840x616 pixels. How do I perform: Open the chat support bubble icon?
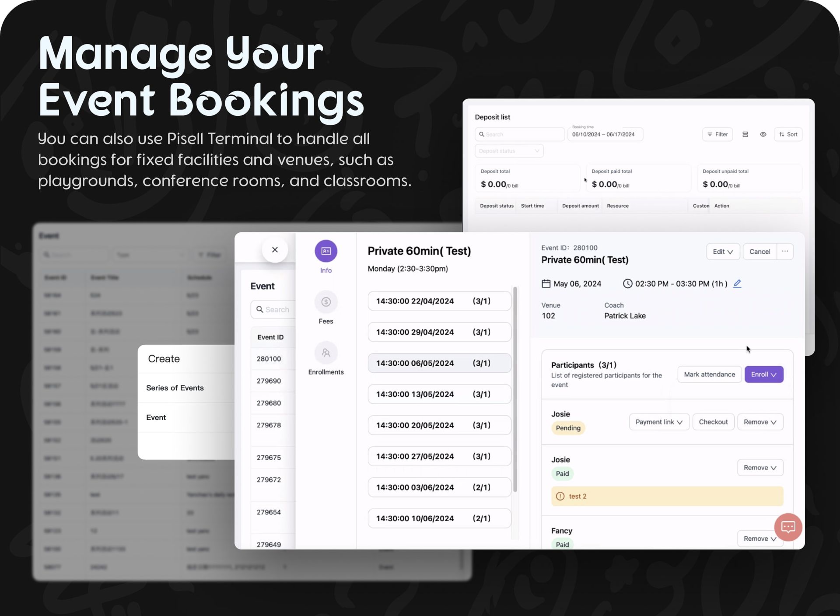coord(788,527)
